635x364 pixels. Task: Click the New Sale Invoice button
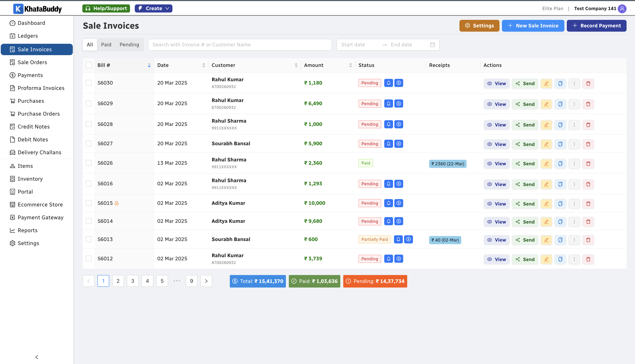(x=533, y=26)
